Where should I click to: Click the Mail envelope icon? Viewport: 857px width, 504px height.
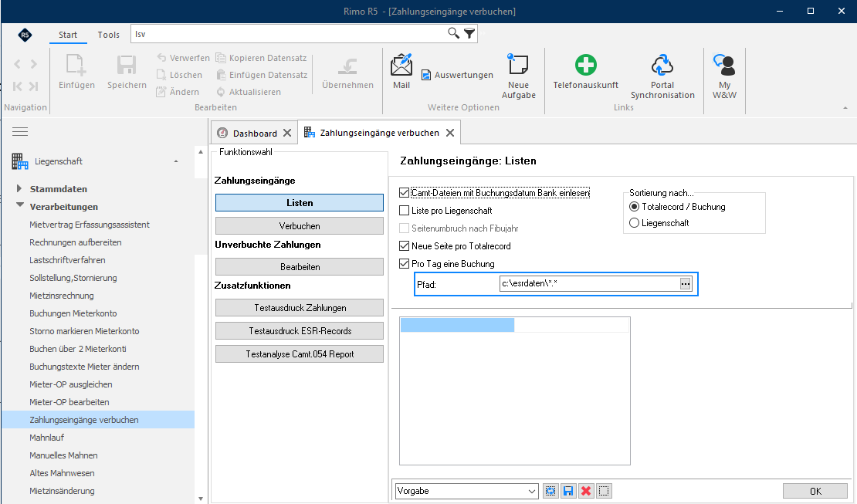pyautogui.click(x=401, y=65)
